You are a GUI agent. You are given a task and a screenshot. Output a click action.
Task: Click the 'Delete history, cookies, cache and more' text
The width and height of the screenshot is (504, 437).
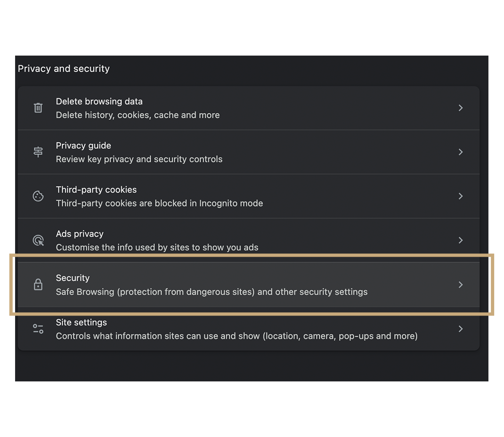pos(138,115)
